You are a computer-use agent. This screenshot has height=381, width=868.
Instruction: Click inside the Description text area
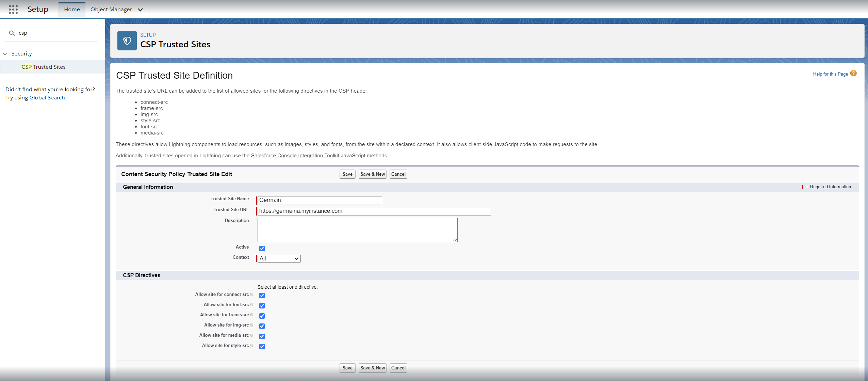[357, 230]
